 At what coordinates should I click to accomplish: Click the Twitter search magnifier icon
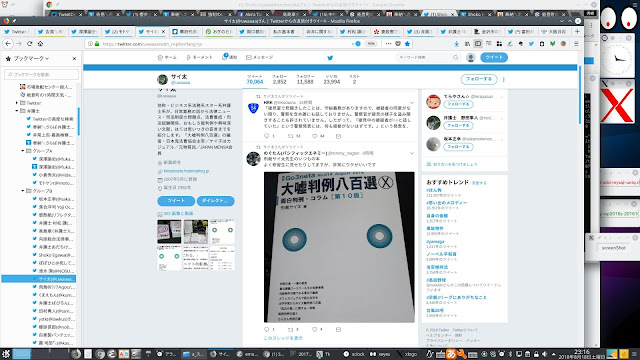click(456, 58)
